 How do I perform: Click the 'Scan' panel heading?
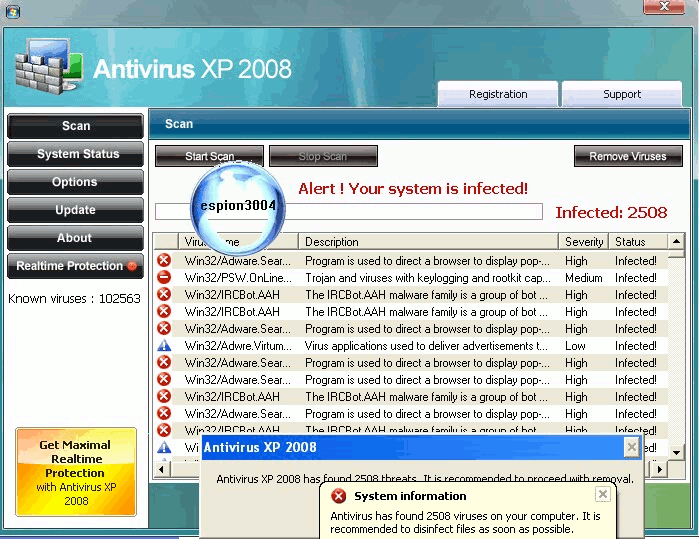coord(179,123)
